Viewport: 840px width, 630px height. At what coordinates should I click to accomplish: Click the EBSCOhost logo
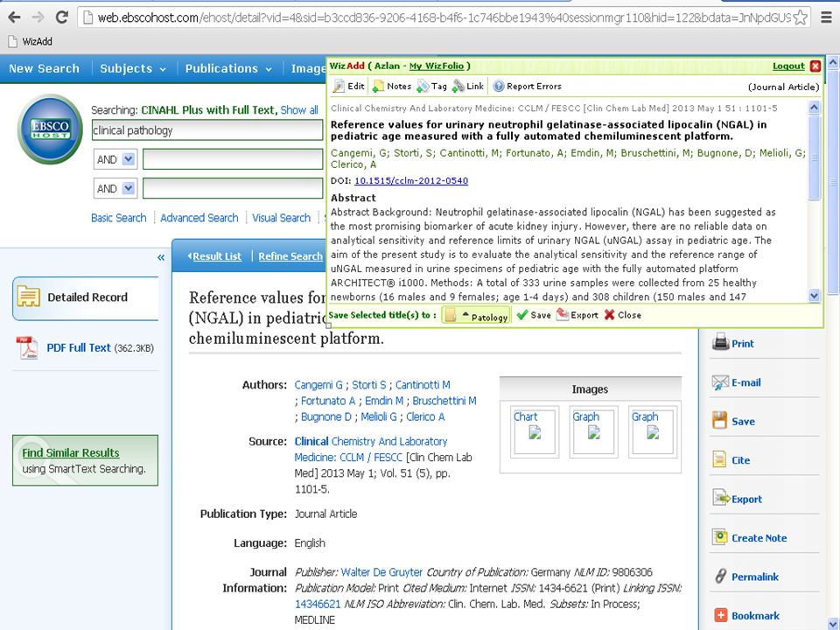50,129
